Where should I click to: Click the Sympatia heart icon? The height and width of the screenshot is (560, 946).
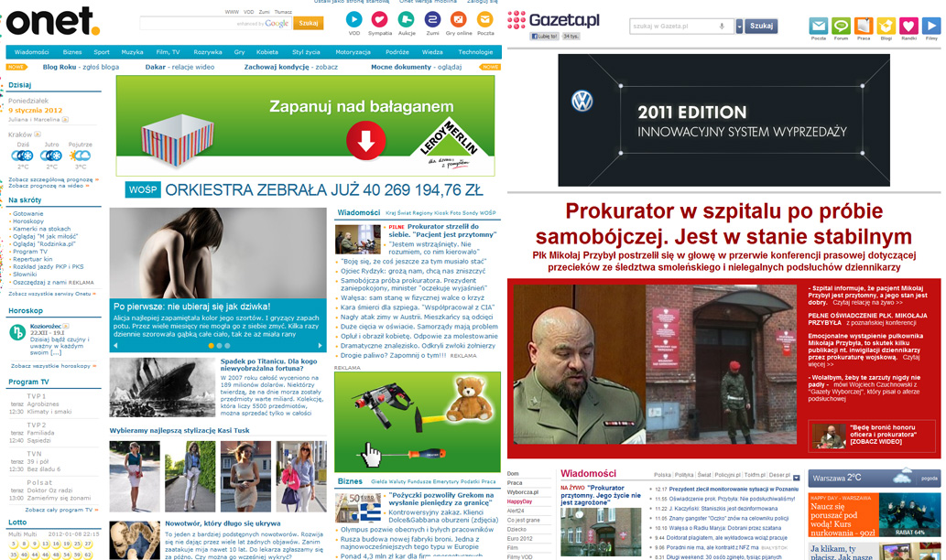(380, 20)
